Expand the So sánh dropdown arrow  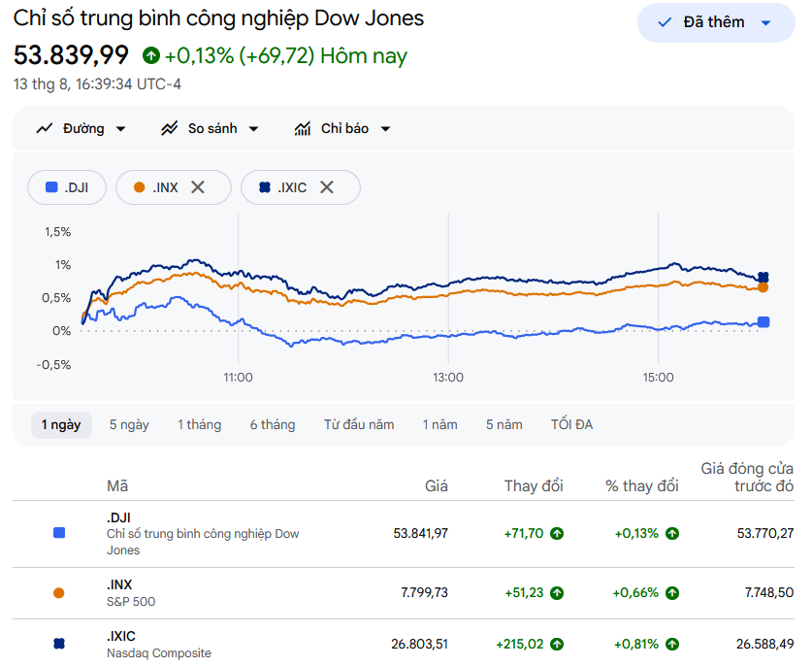pyautogui.click(x=253, y=129)
